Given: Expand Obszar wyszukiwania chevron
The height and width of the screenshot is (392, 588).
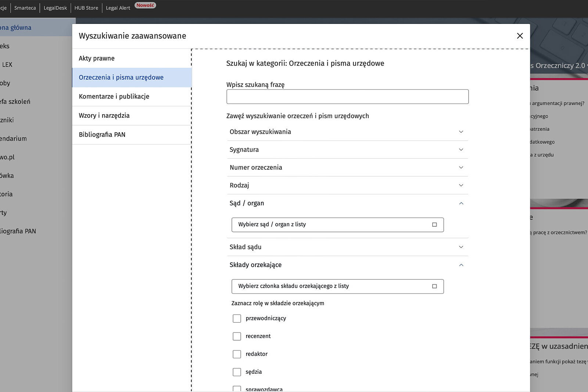Looking at the screenshot, I should (461, 132).
